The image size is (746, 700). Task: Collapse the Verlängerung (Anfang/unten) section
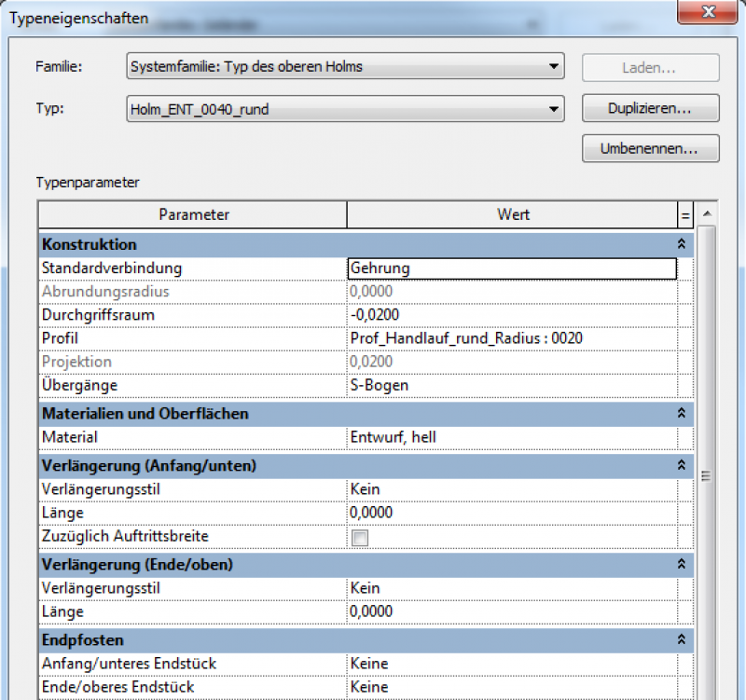coord(682,465)
